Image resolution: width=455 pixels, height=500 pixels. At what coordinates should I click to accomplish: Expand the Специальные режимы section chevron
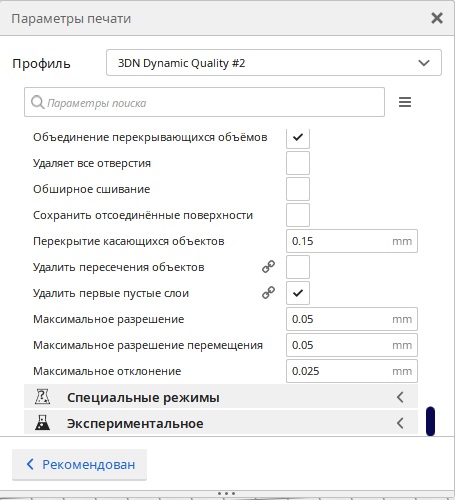click(400, 397)
